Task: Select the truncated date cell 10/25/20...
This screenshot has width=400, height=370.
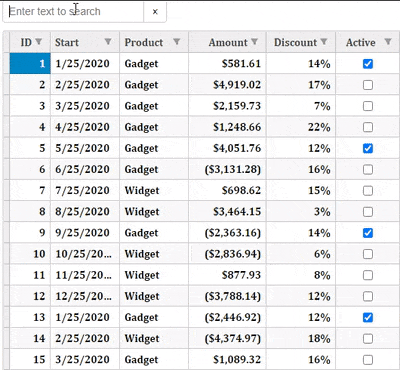Action: point(85,254)
